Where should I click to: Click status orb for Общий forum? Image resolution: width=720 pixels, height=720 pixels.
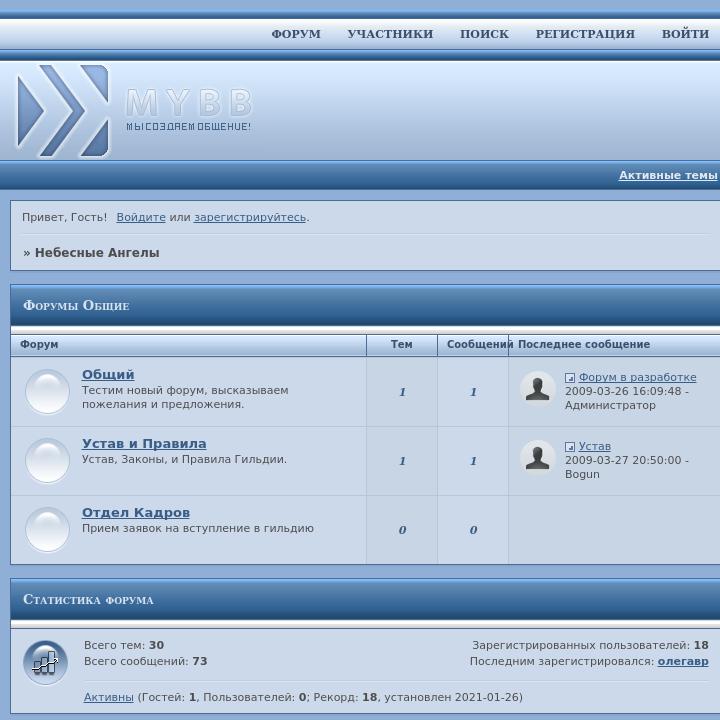click(47, 392)
